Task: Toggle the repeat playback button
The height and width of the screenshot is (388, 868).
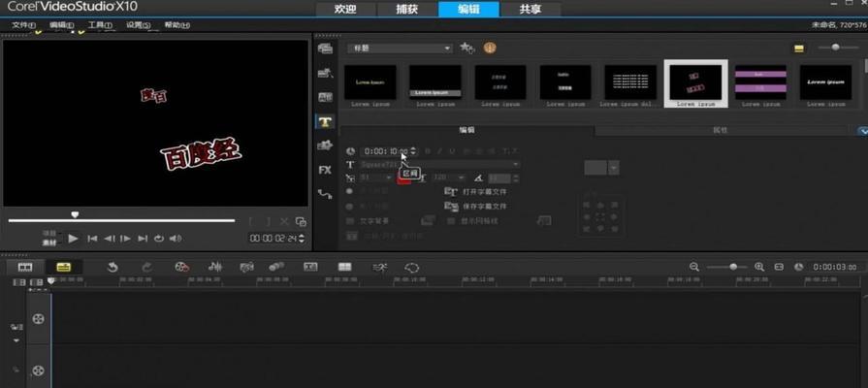Action: 159,239
